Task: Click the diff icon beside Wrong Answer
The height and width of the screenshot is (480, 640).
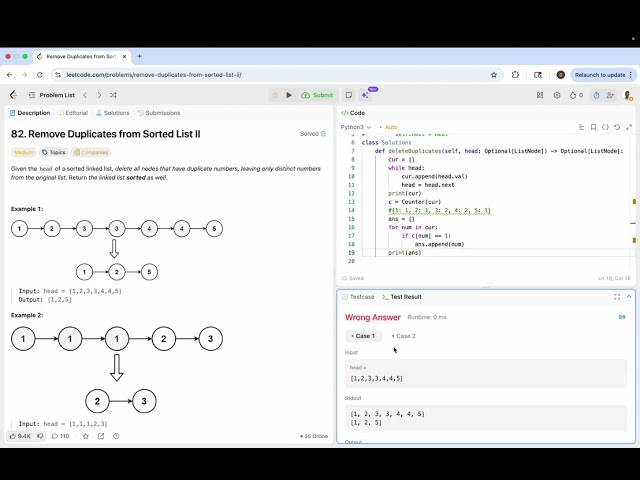Action: (622, 317)
